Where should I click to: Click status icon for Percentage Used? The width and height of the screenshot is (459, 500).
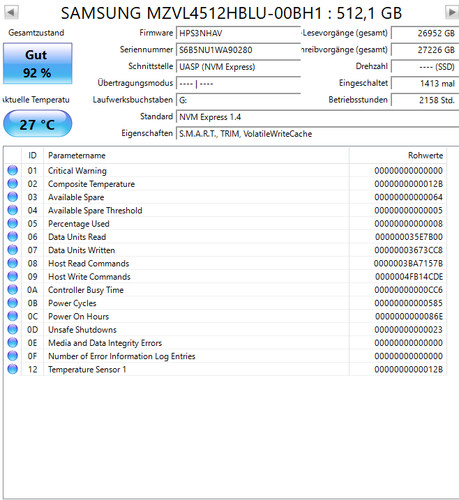(13, 223)
